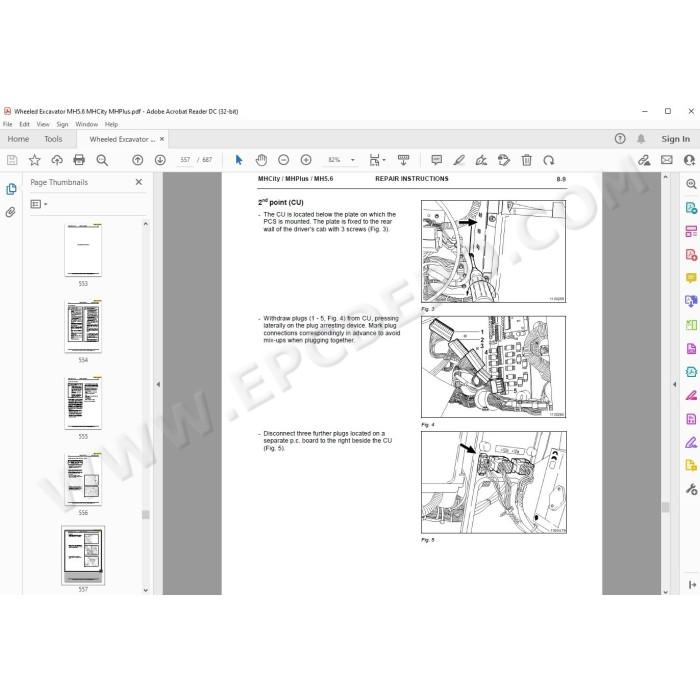Open the Comment tool in right pane

coord(691,278)
